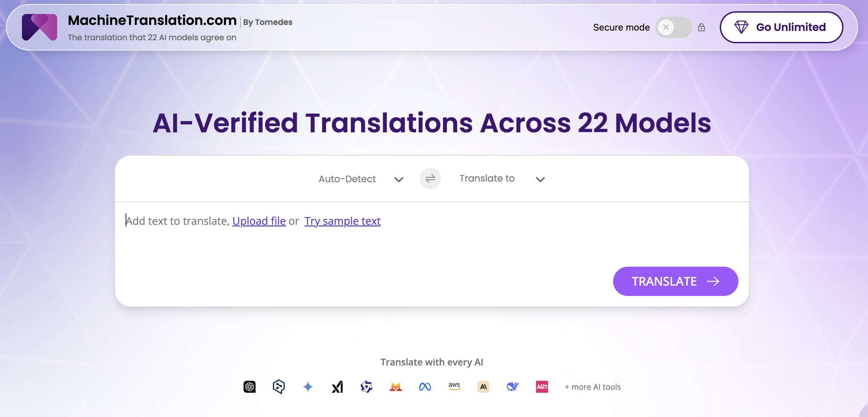Click the Google Gemini sparkle icon

coord(308,387)
